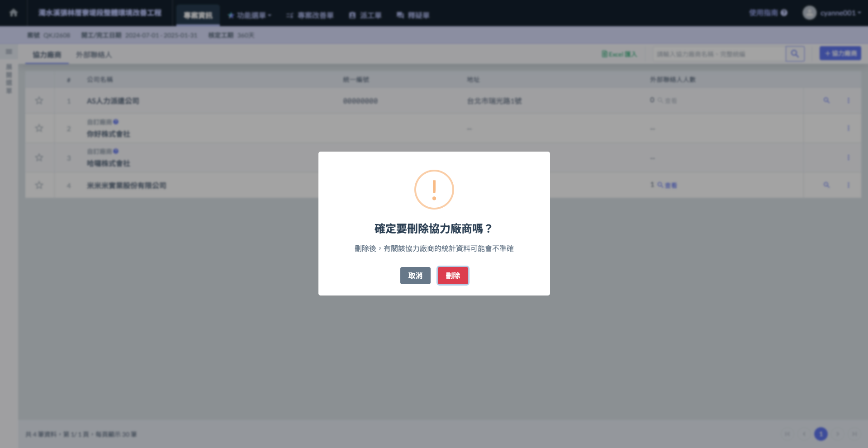The width and height of the screenshot is (868, 448).
Task: Click the user avatar picture
Action: pyautogui.click(x=809, y=13)
